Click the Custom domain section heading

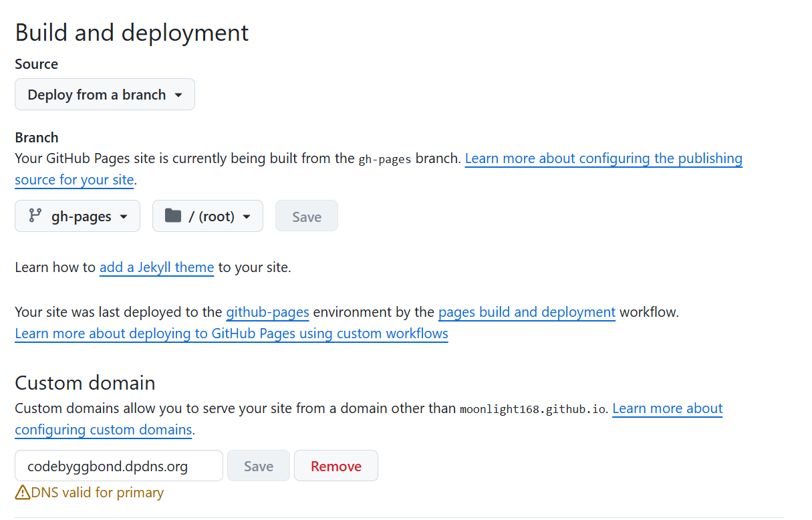(x=85, y=383)
